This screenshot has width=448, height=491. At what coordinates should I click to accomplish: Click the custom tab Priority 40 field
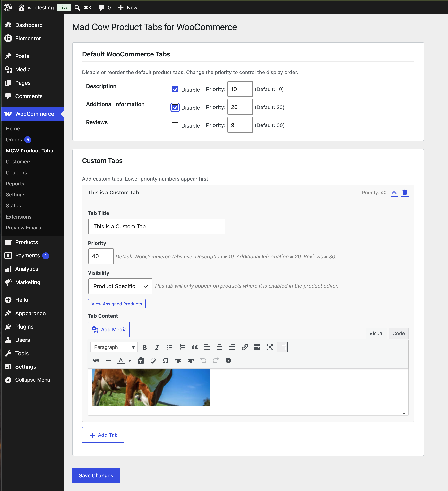(101, 256)
